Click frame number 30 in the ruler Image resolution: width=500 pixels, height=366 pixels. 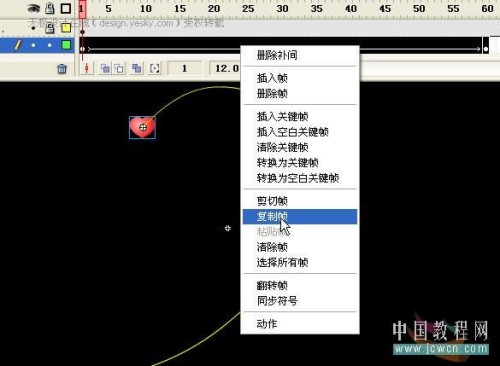[282, 9]
